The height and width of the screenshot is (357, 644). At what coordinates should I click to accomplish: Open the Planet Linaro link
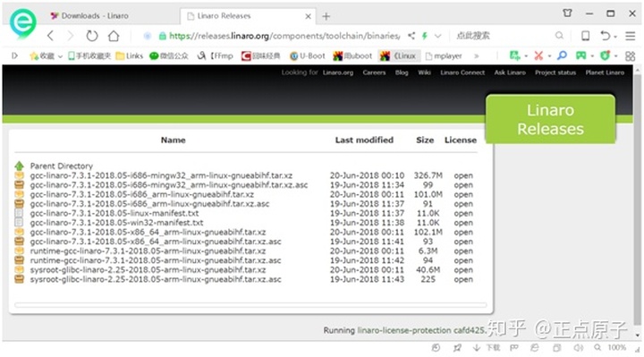[605, 72]
